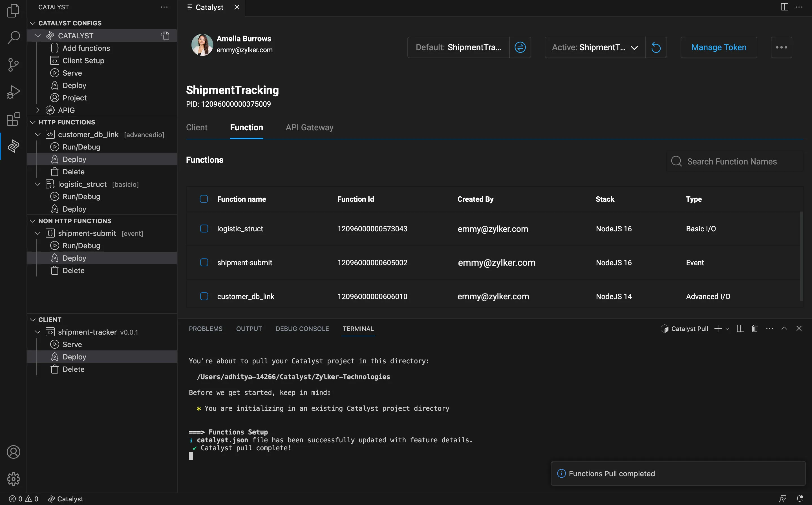The width and height of the screenshot is (812, 505).
Task: Collapse the NON HTTP FUNCTIONS section
Action: (33, 221)
